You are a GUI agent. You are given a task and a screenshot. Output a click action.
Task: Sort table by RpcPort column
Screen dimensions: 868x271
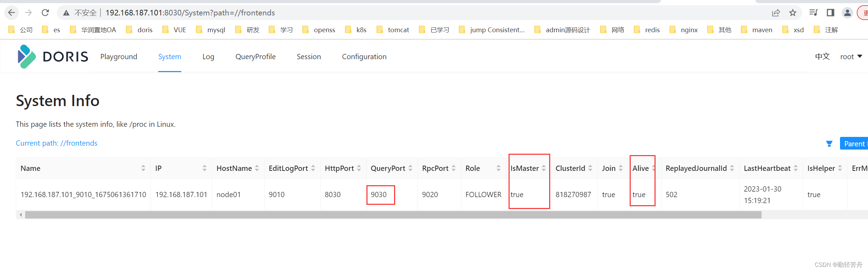(x=454, y=168)
